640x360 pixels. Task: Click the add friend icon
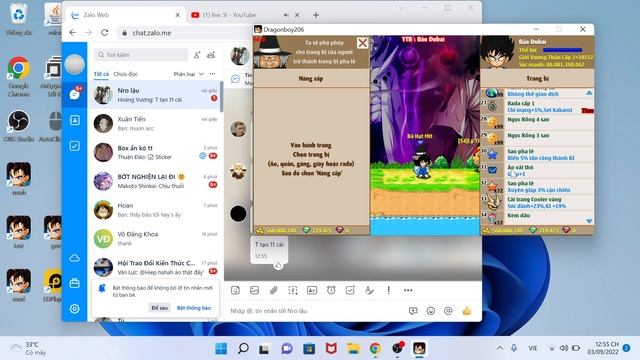click(x=197, y=55)
